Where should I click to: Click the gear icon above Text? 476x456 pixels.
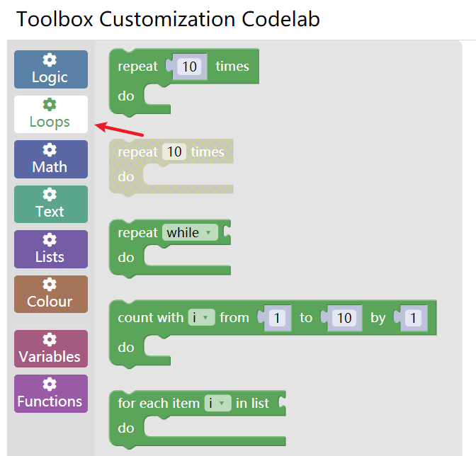click(x=50, y=195)
